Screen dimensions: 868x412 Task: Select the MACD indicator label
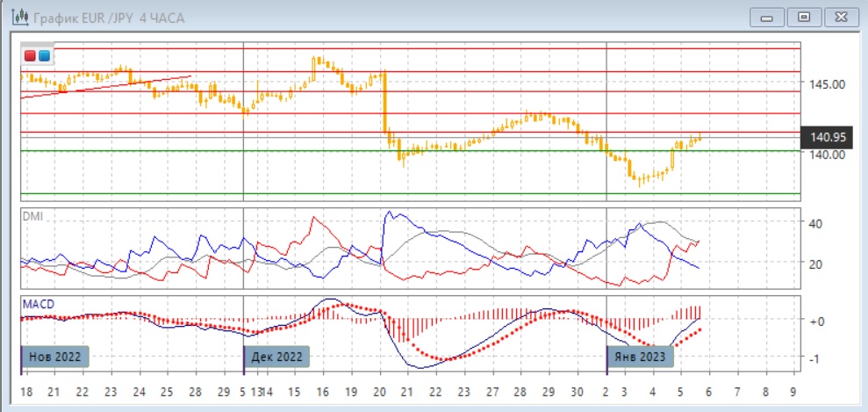(x=38, y=304)
